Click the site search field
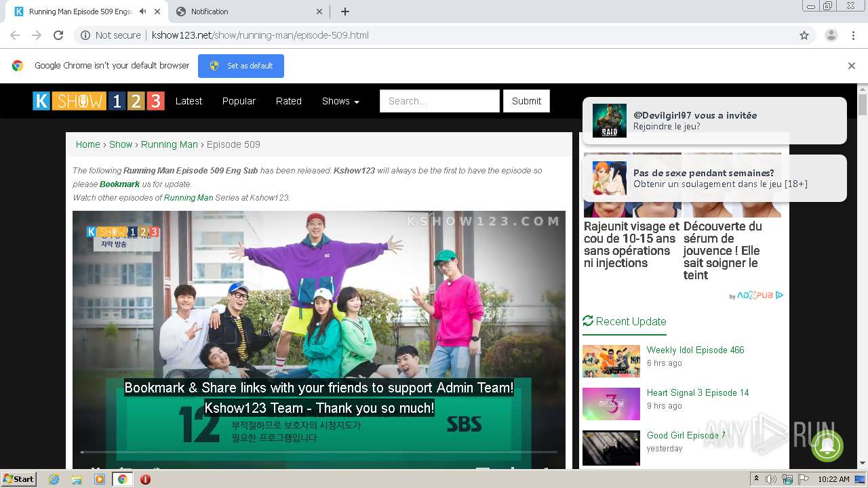The width and height of the screenshot is (868, 488). click(439, 101)
